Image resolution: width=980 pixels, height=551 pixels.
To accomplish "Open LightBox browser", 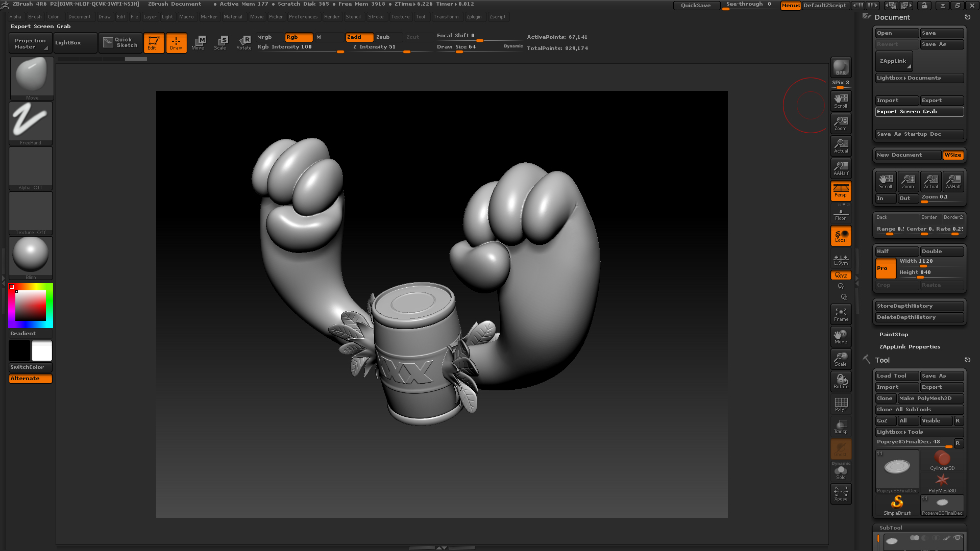I will (75, 43).
